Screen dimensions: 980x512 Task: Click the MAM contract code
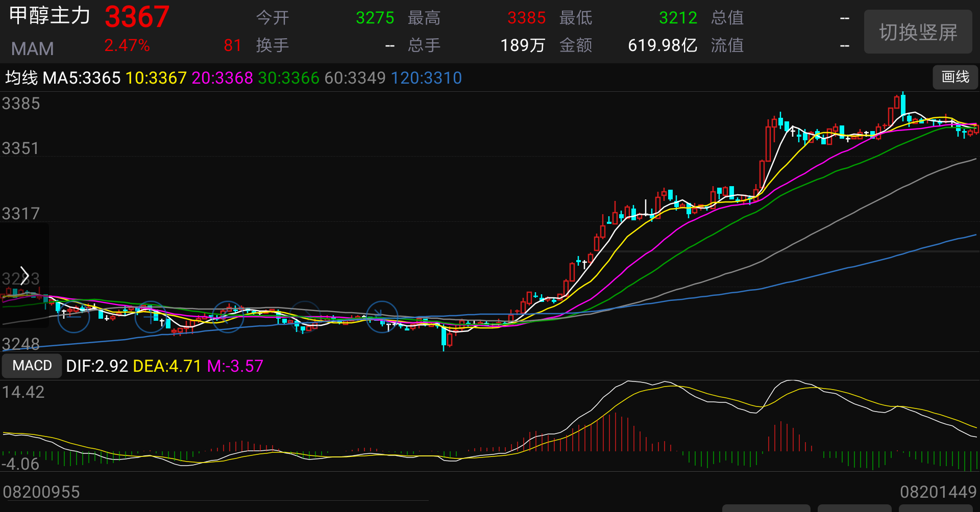click(x=33, y=49)
